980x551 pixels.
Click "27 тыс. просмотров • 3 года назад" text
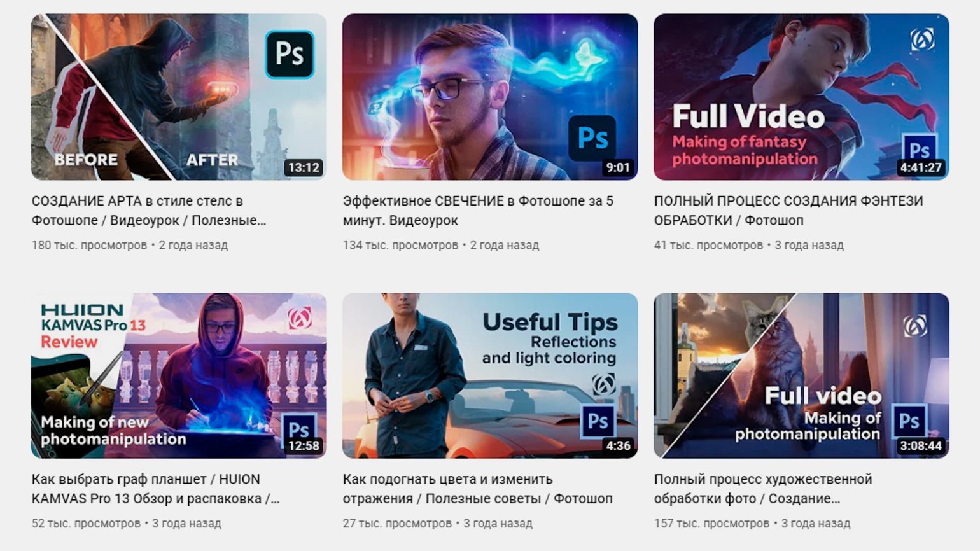438,524
